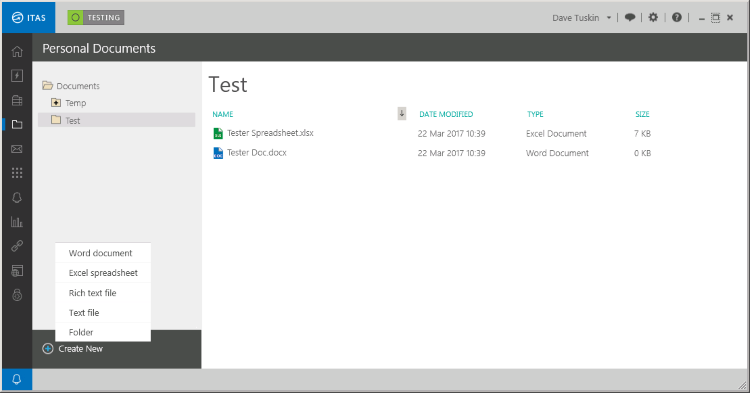Open the padlock security sidebar icon
This screenshot has height=393, width=750.
point(17,295)
